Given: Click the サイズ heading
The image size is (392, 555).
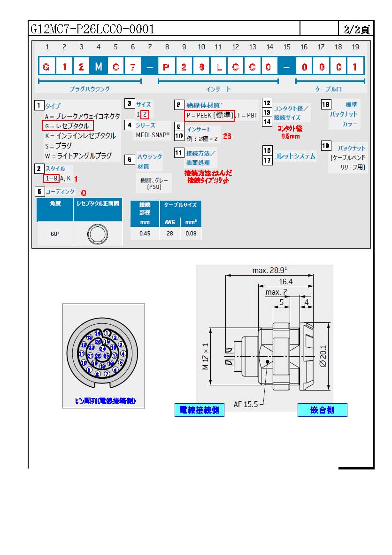Looking at the screenshot, I should 144,104.
